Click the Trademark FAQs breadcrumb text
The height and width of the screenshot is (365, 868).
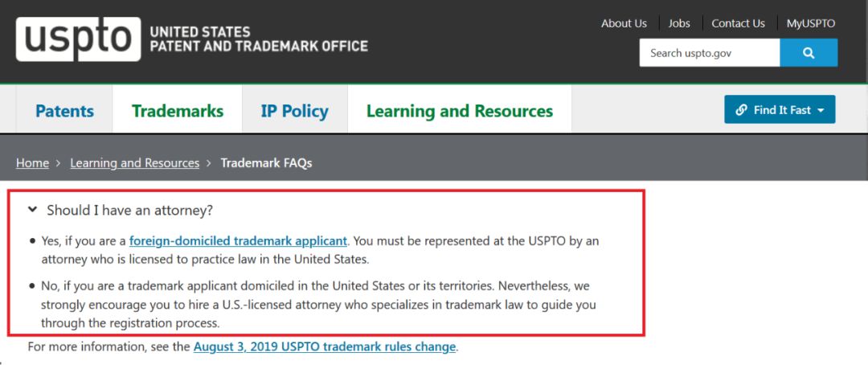click(x=266, y=162)
